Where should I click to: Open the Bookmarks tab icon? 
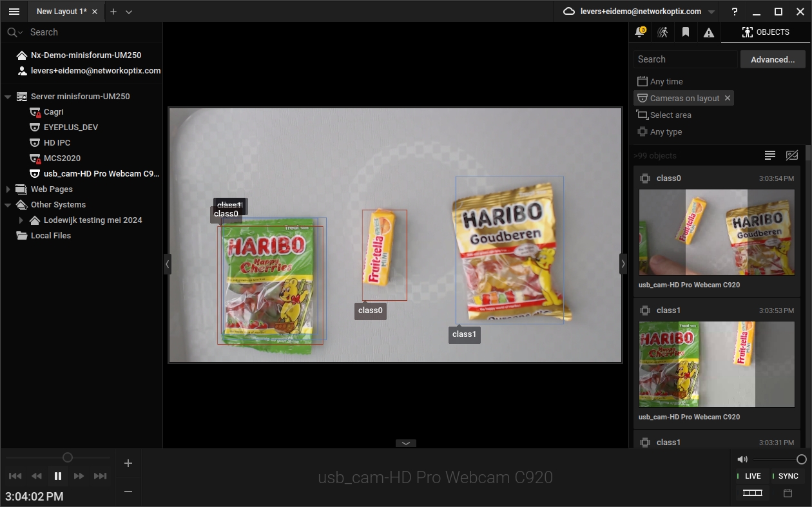tap(686, 32)
